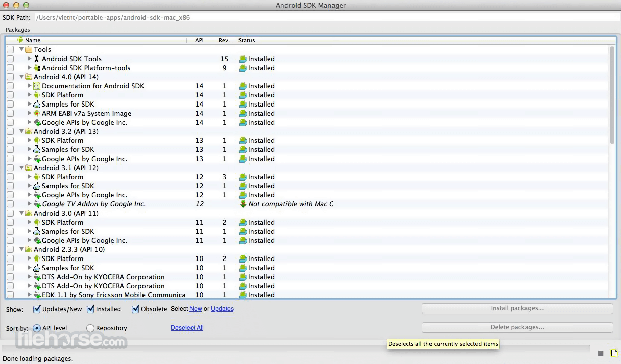Viewport: 621px width, 364px height.
Task: Expand the Android SDK Platform-tools row
Action: point(29,68)
